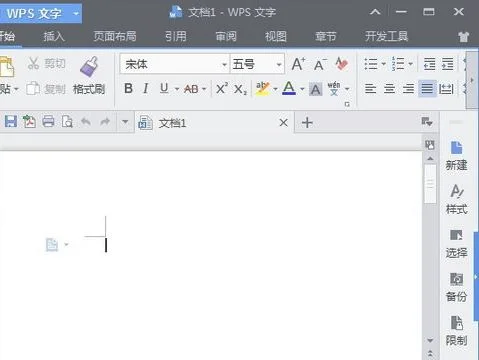
Task: Toggle underline formatting
Action: (x=164, y=89)
